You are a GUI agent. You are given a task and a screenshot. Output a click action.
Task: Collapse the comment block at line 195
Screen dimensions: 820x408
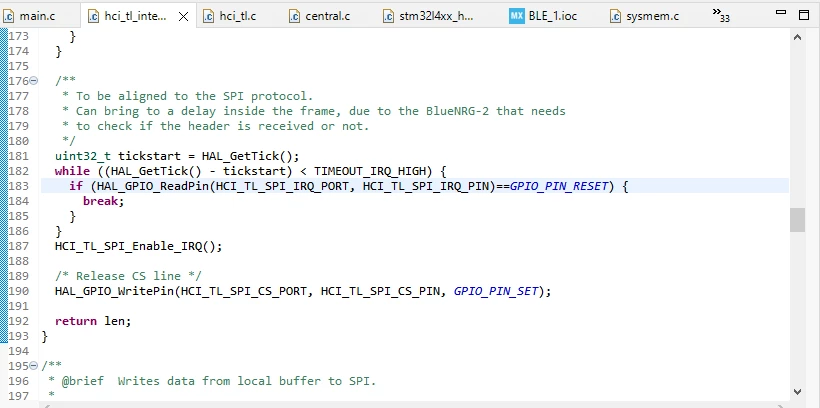tap(34, 365)
